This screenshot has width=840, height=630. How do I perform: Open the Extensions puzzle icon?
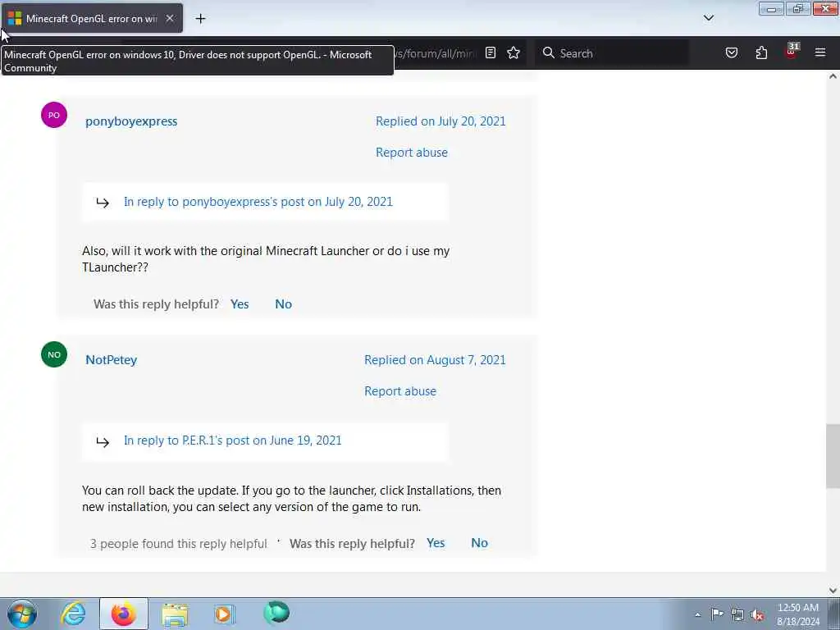pyautogui.click(x=761, y=52)
